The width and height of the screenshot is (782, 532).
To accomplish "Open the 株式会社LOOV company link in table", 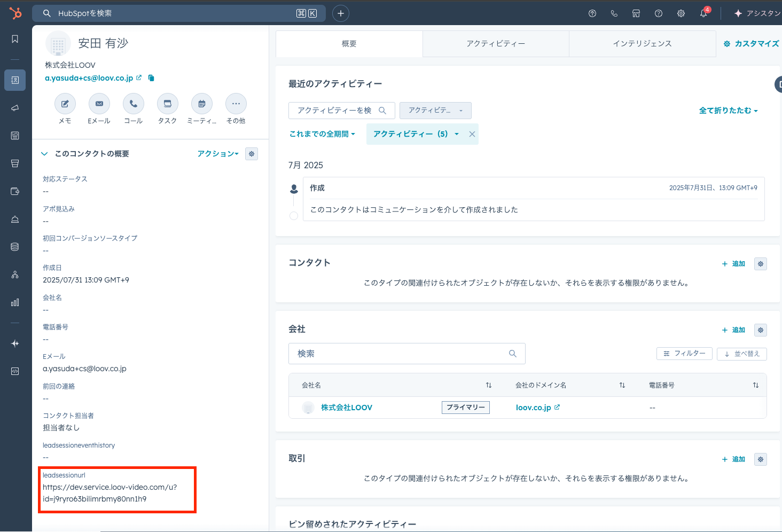I will 347,408.
